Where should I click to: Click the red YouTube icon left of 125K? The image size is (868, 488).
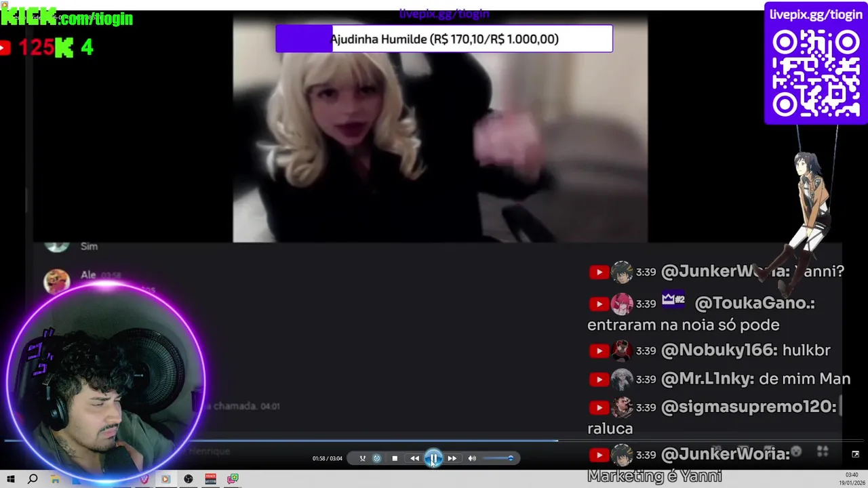[x=5, y=47]
